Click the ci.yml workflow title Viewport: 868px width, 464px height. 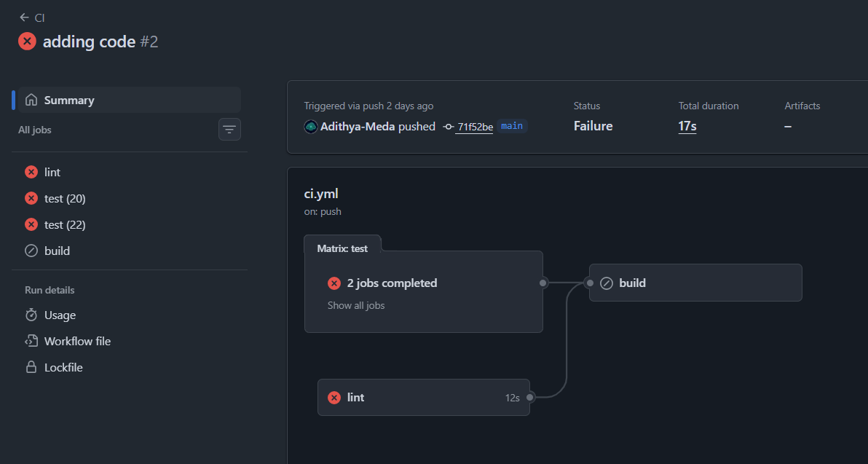tap(321, 194)
